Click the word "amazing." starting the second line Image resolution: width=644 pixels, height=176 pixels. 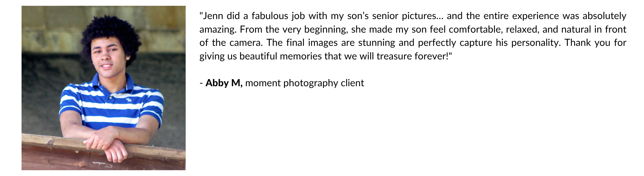(218, 29)
